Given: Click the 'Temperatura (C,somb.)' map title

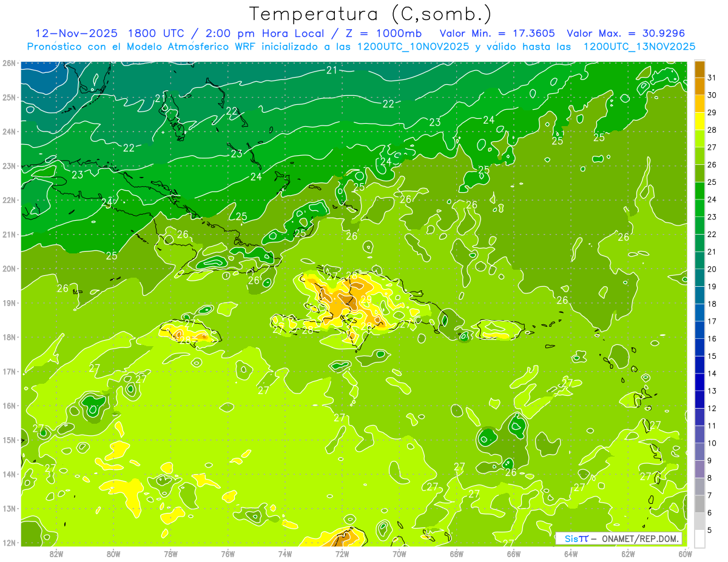Looking at the screenshot, I should tap(371, 14).
